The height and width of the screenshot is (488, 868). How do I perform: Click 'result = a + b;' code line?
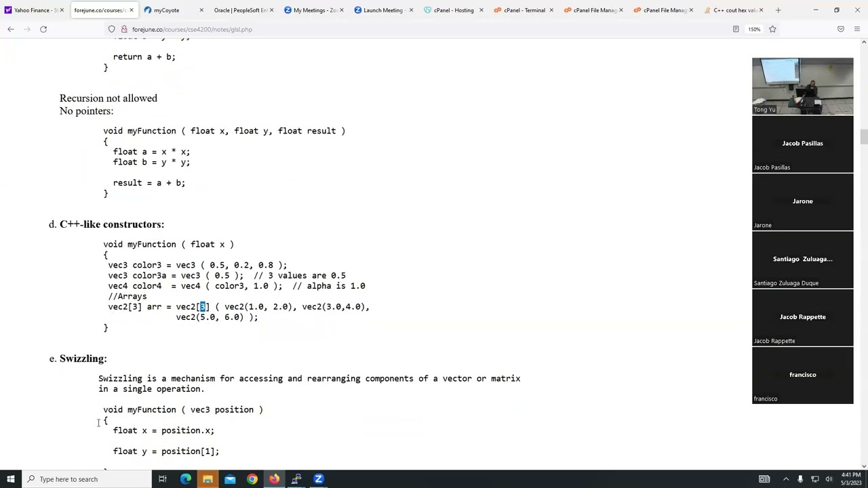(x=149, y=183)
